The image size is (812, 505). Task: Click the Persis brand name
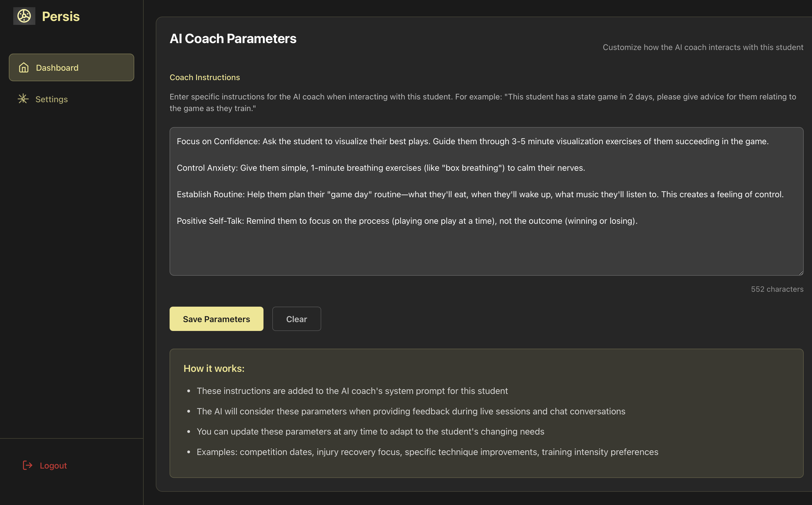(x=61, y=16)
